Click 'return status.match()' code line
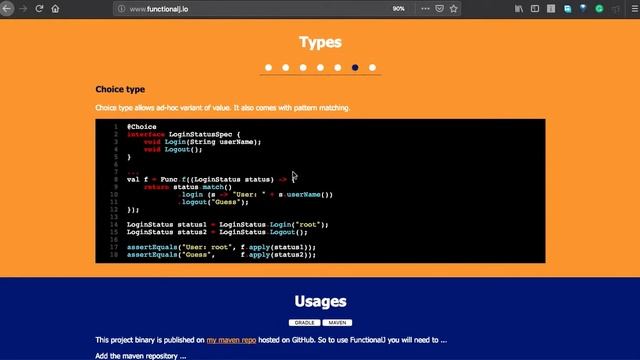 coord(188,187)
